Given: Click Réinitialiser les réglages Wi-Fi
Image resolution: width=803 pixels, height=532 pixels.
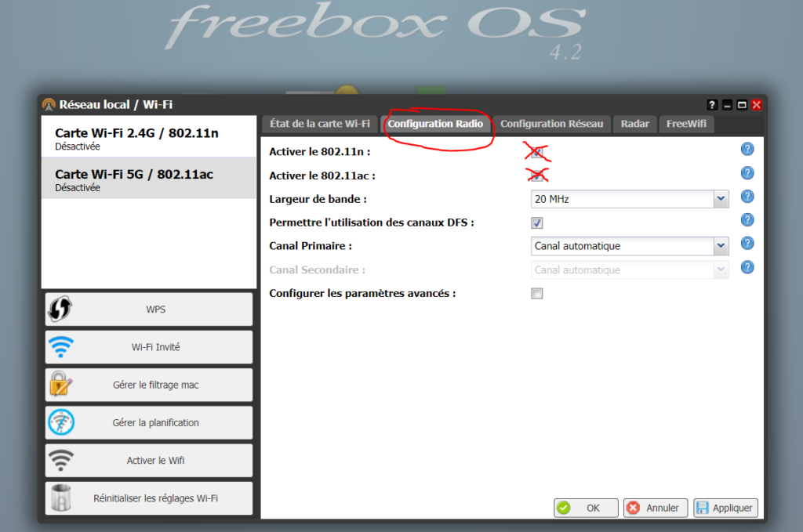Looking at the screenshot, I should tap(149, 498).
